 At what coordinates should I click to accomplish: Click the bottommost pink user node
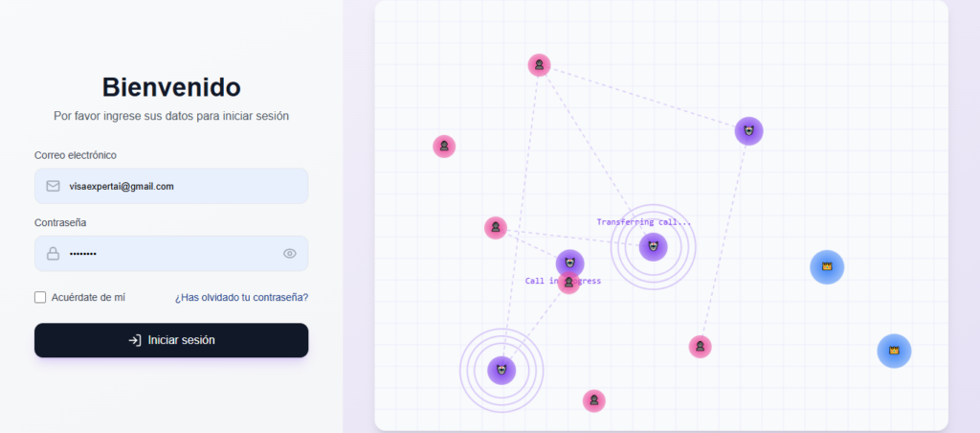tap(593, 400)
